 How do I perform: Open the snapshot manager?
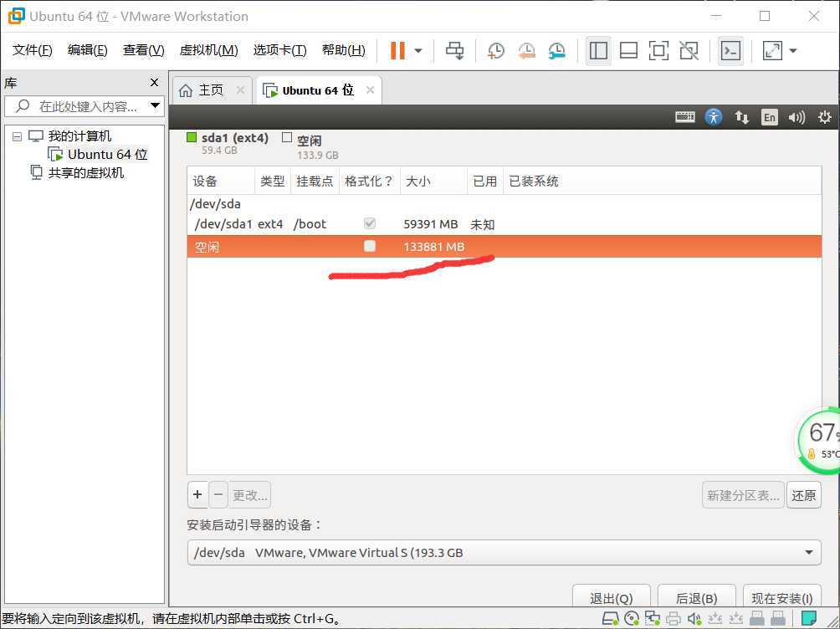tap(557, 51)
